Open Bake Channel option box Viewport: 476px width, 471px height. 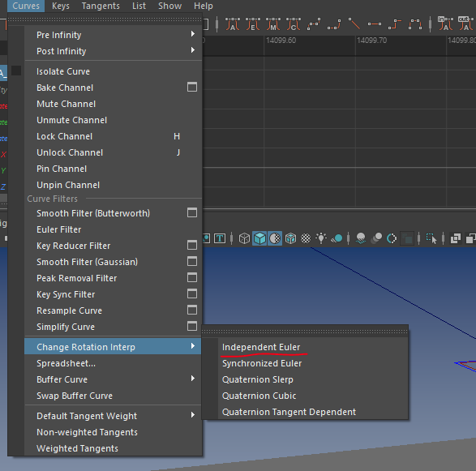pos(192,87)
